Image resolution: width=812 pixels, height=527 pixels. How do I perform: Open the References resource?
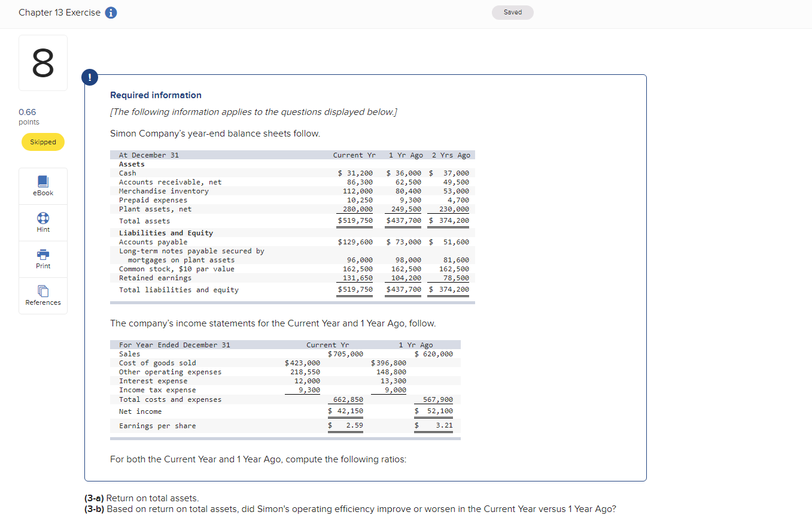click(43, 296)
